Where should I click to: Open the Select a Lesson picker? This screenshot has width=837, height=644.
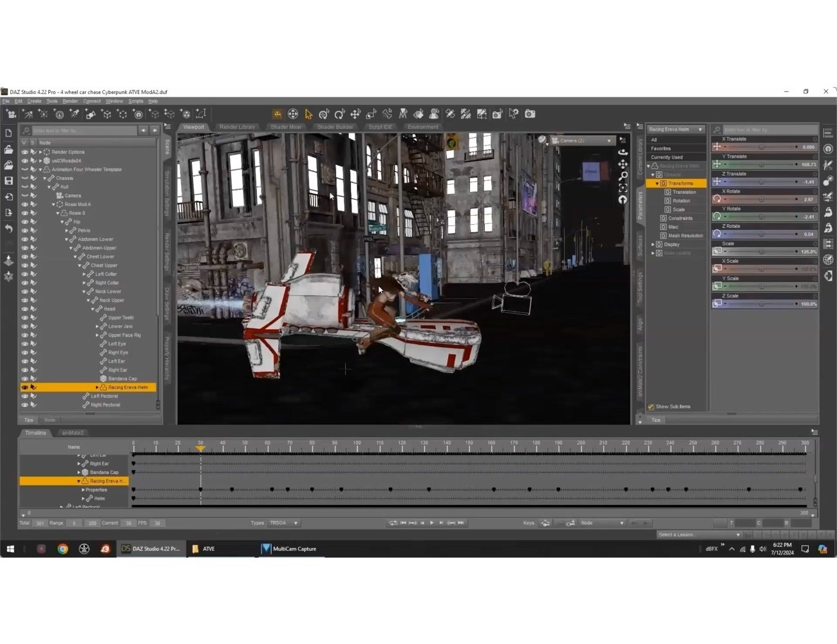(698, 534)
